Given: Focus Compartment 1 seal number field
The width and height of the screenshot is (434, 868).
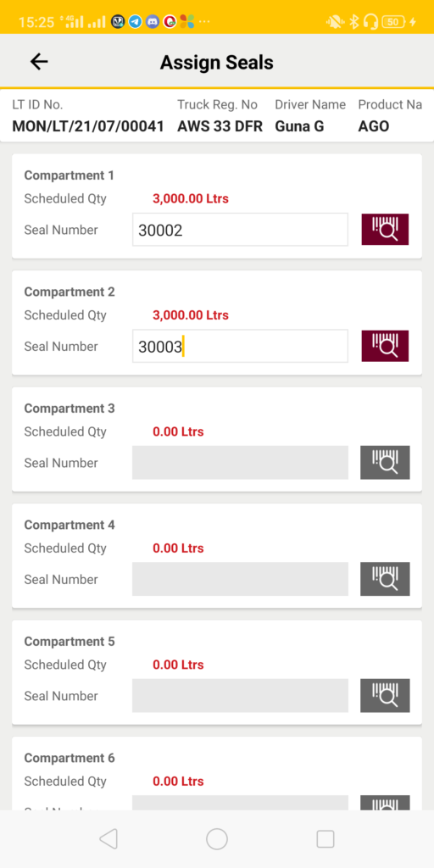Looking at the screenshot, I should (240, 229).
